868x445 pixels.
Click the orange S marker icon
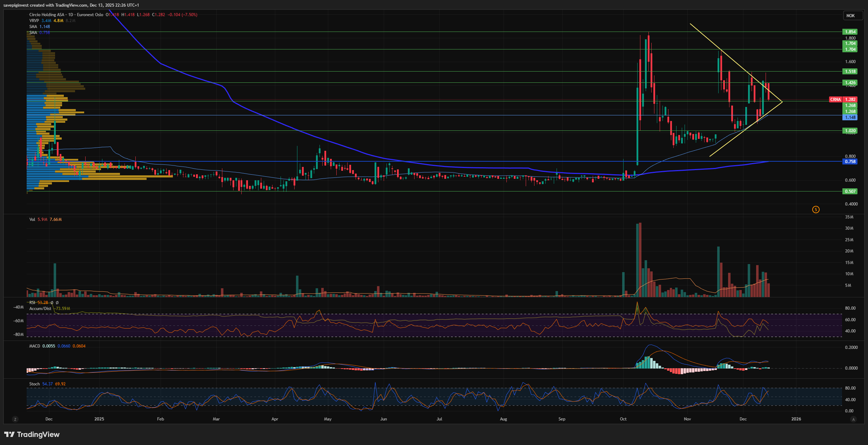click(x=816, y=210)
